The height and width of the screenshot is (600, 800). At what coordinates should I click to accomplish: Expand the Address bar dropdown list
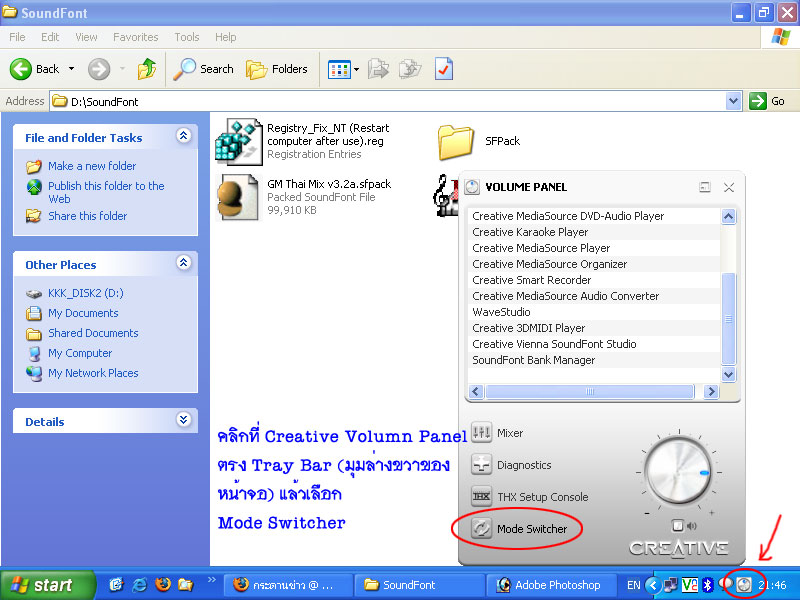pos(733,101)
